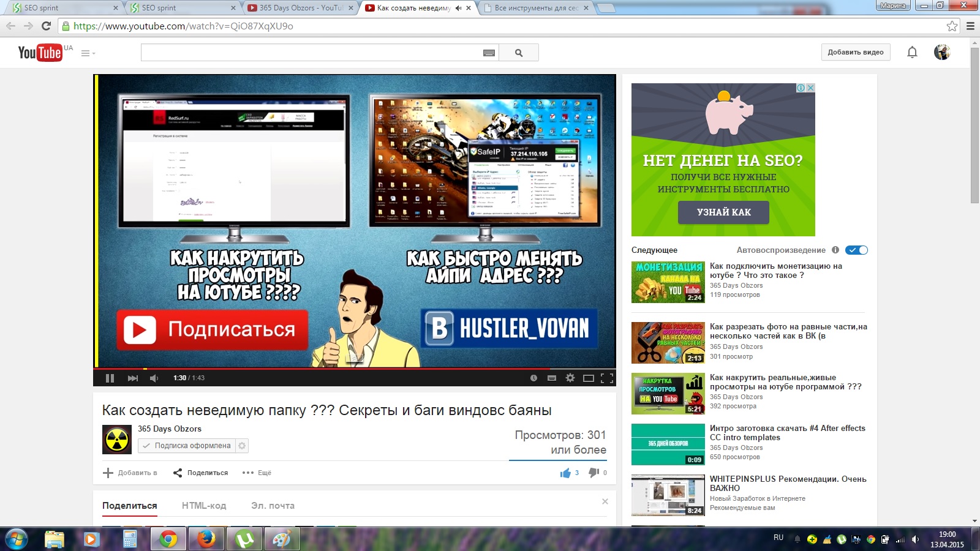Toggle subtitles in the player
Screen dimensions: 980x551
552,378
